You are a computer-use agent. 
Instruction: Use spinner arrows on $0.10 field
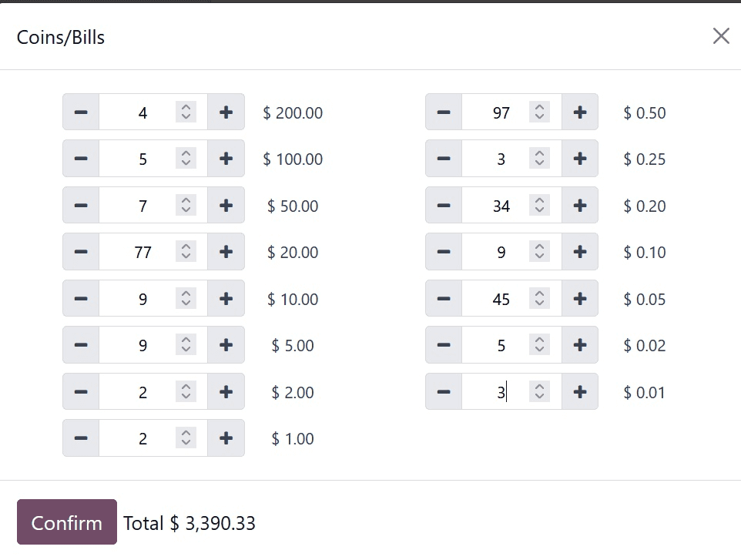click(540, 252)
